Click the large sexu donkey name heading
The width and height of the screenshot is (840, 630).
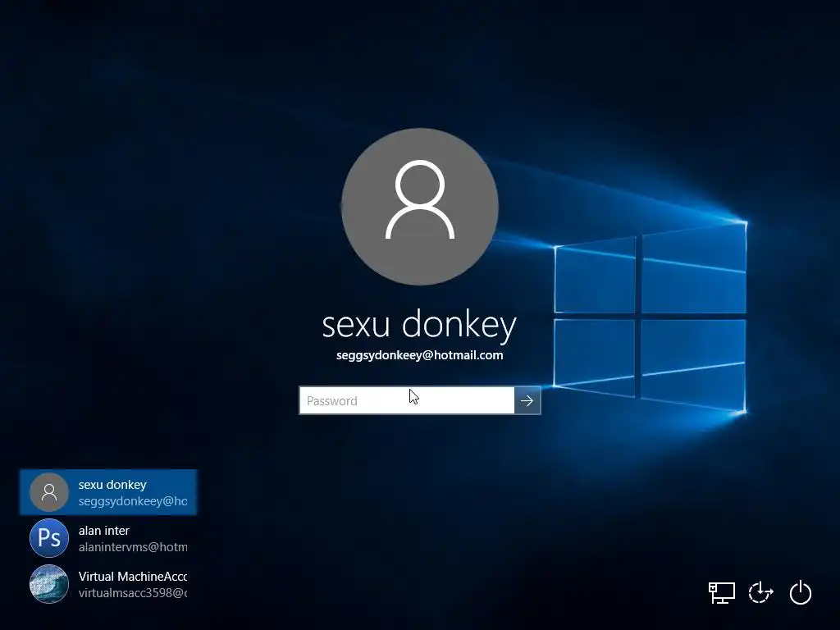pyautogui.click(x=419, y=325)
